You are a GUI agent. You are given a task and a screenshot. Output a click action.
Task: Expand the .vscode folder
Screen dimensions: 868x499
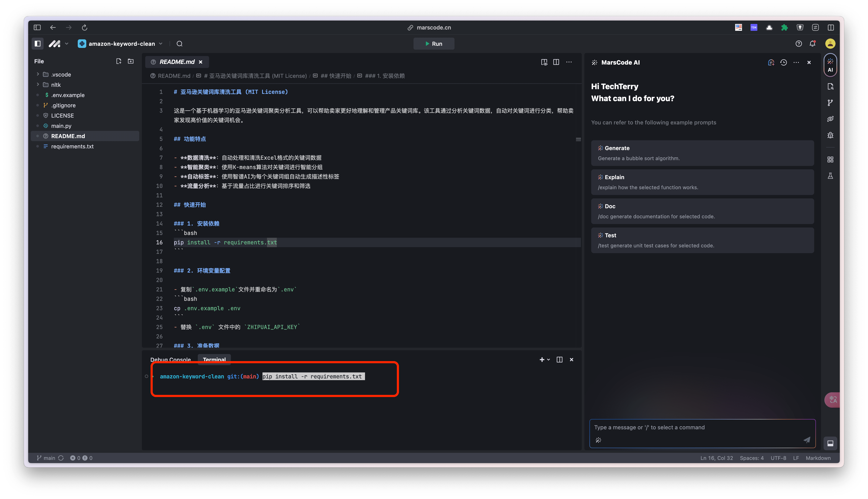(x=38, y=74)
